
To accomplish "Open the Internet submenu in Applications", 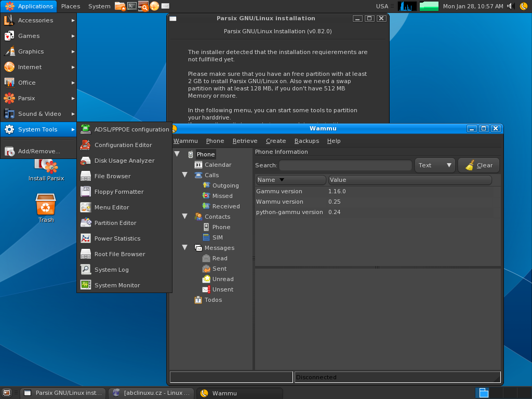I will point(38,67).
